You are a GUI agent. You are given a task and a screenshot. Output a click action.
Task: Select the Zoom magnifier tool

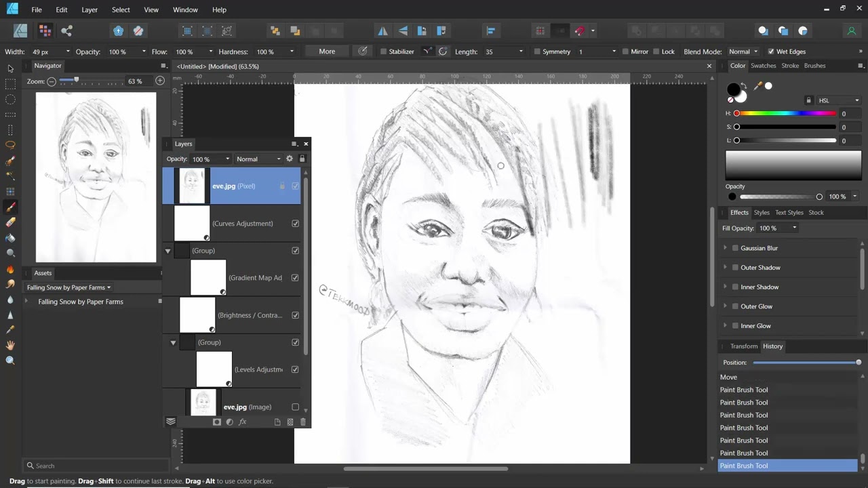(10, 361)
